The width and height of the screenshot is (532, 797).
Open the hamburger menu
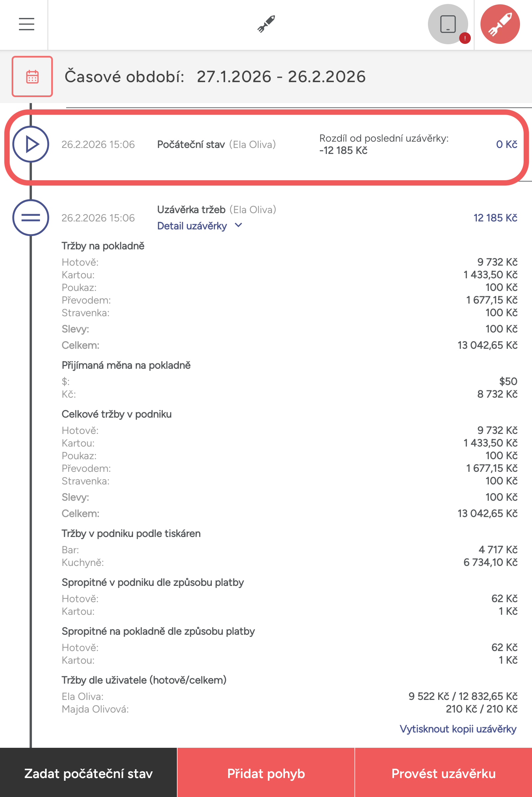[x=27, y=24]
